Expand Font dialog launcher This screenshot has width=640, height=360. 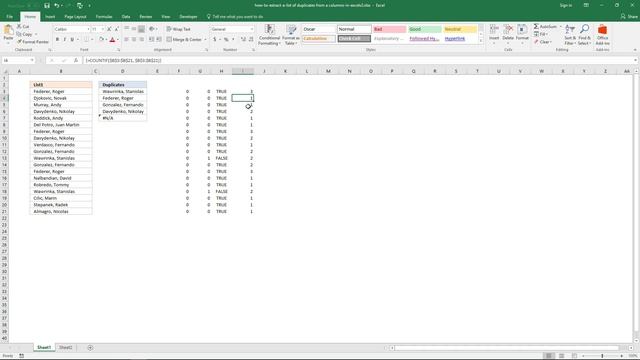[x=119, y=50]
